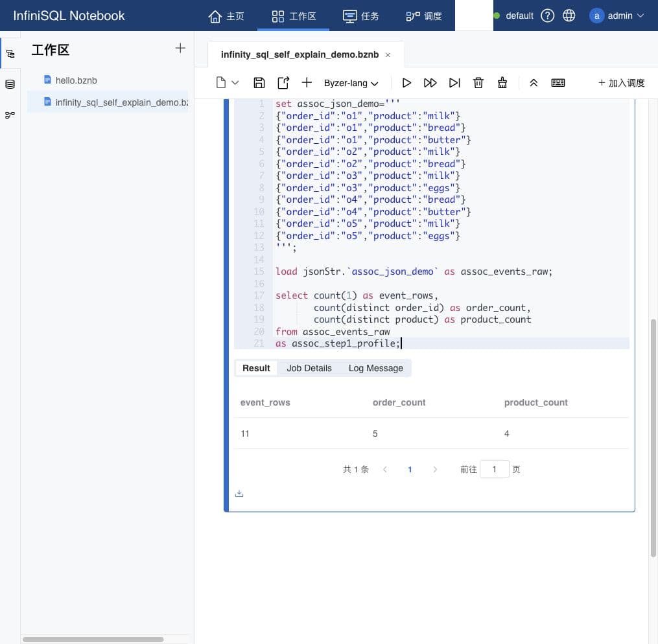
Task: Click the previous page arrow
Action: [385, 469]
